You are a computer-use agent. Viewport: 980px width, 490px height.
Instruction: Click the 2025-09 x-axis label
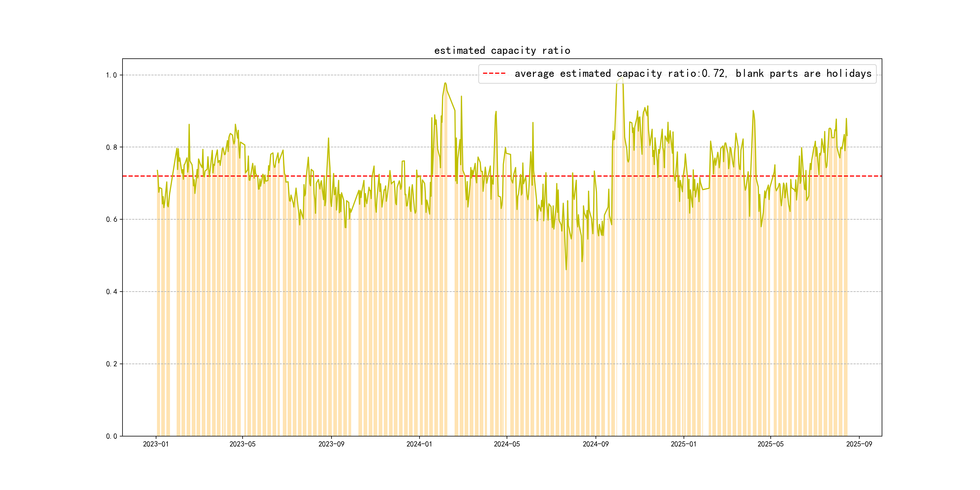click(x=859, y=444)
